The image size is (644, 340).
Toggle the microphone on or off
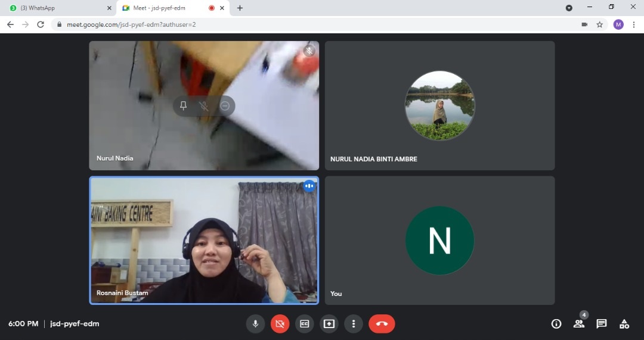coord(255,324)
